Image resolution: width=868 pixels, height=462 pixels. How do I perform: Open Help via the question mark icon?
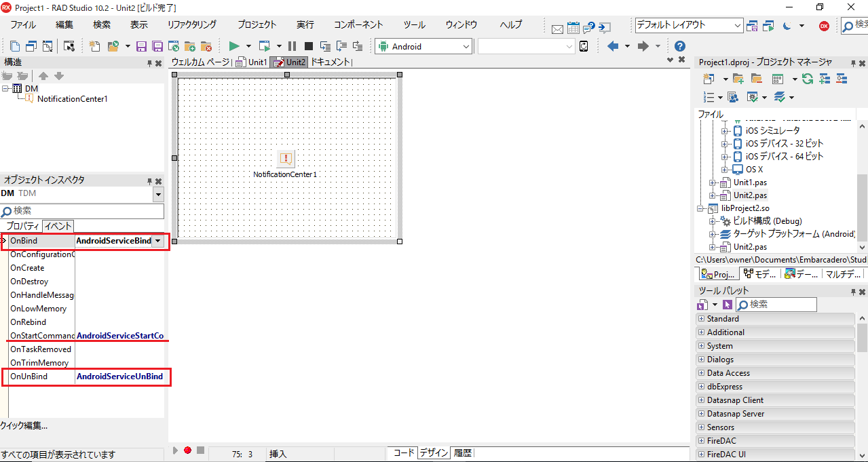[679, 46]
